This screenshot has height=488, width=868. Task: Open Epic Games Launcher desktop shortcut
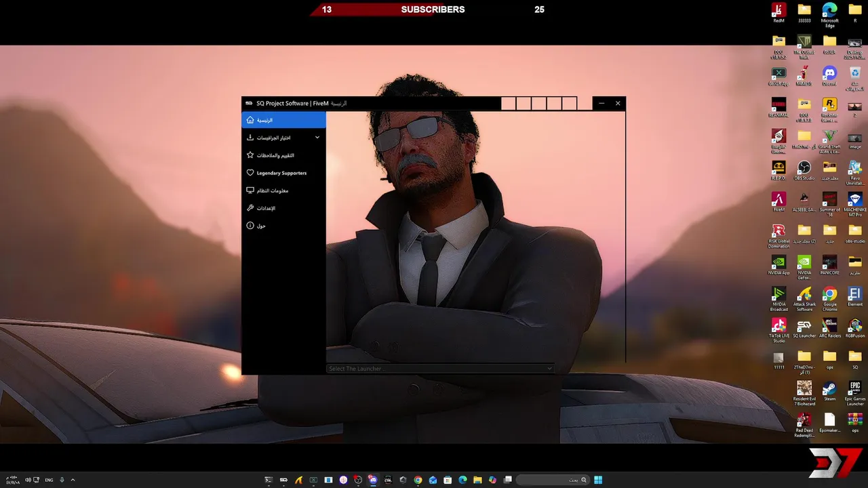point(855,393)
